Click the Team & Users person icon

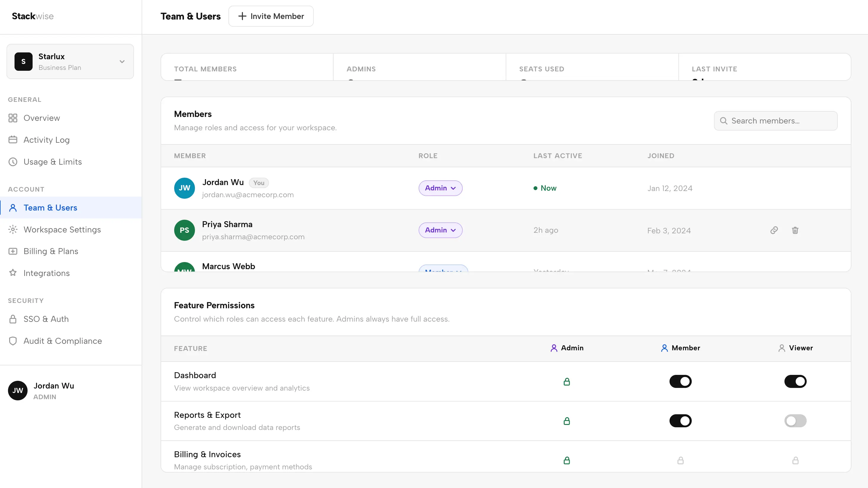13,208
